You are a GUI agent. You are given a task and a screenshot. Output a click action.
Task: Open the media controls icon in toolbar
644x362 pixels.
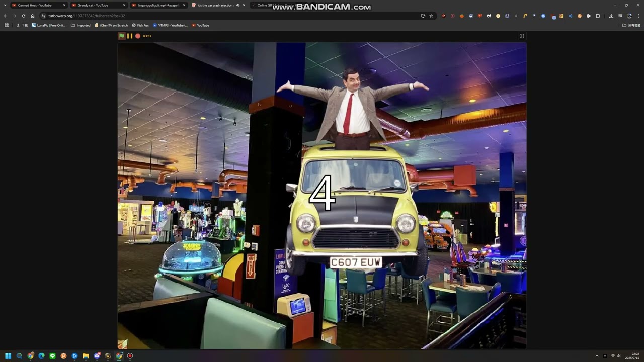(x=620, y=16)
